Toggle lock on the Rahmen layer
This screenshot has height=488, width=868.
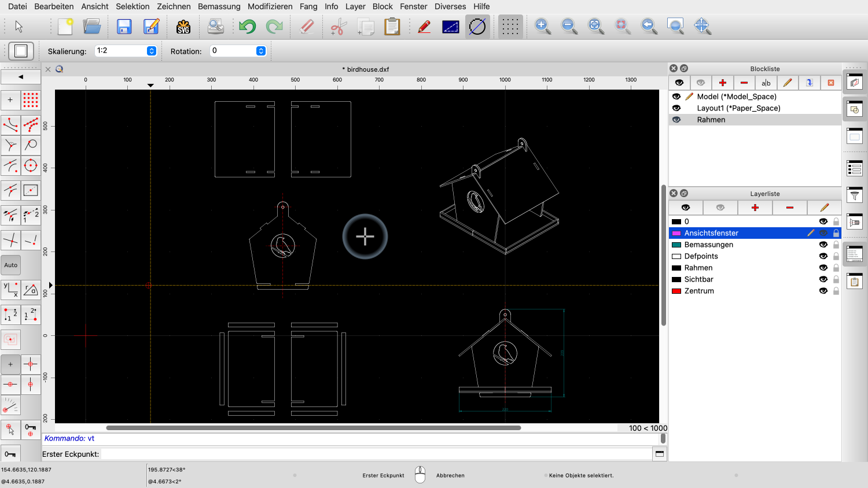pos(836,268)
